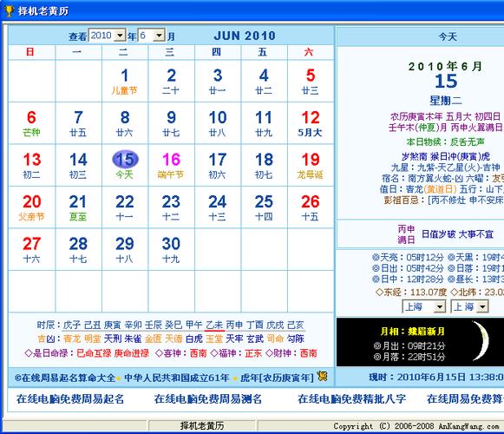Click the 日出：05时42分 entry
The image size is (504, 434).
coord(408,268)
